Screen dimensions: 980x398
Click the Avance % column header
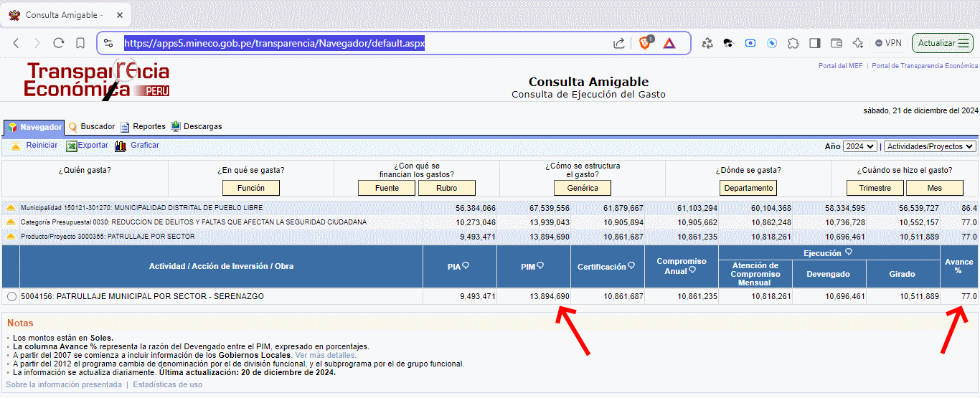[x=958, y=266]
